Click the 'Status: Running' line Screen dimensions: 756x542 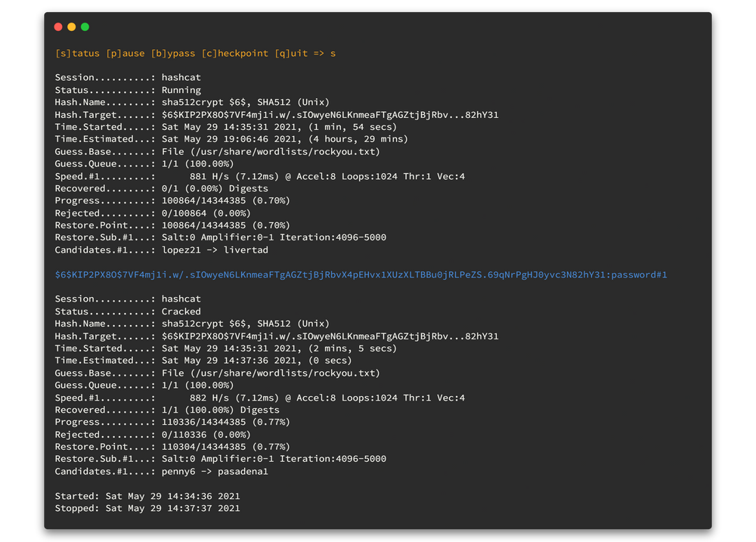pyautogui.click(x=128, y=90)
